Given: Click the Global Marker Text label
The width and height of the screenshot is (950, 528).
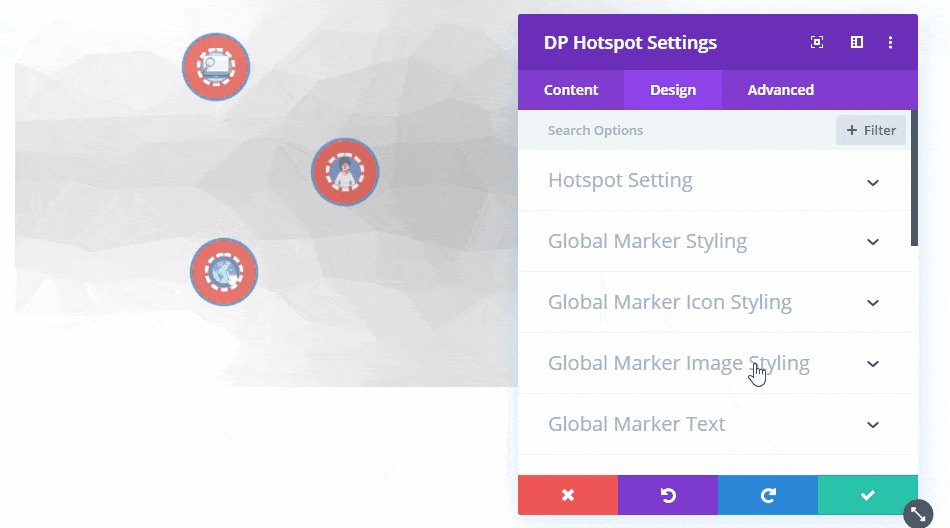Looking at the screenshot, I should 636,424.
